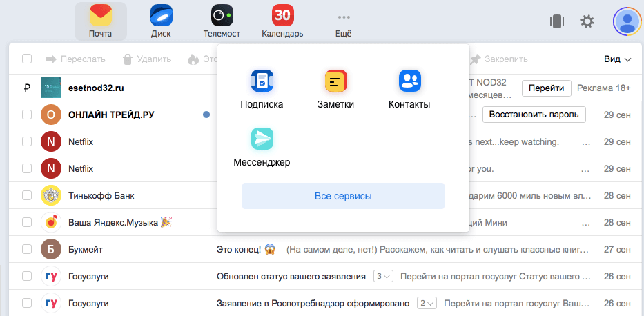Click the Восстановить пароль button
Image resolution: width=644 pixels, height=316 pixels.
point(534,115)
